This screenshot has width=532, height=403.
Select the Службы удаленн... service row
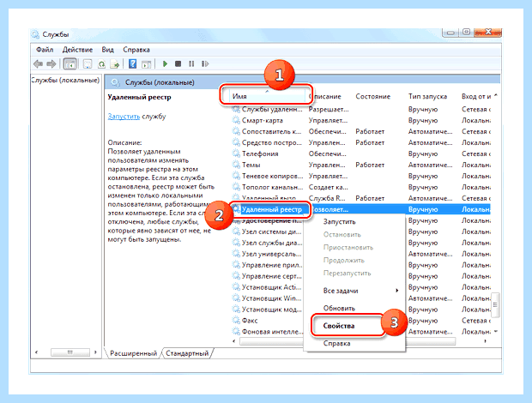(x=361, y=109)
